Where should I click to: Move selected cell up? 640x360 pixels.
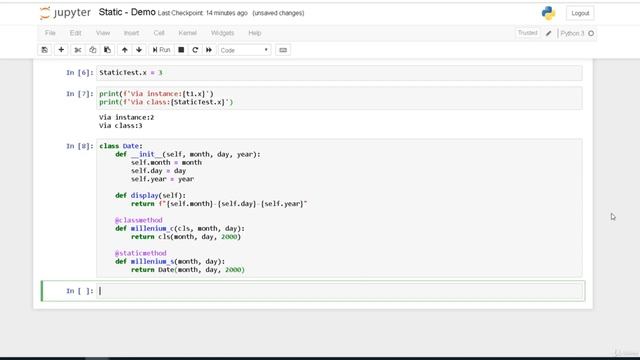(x=124, y=50)
